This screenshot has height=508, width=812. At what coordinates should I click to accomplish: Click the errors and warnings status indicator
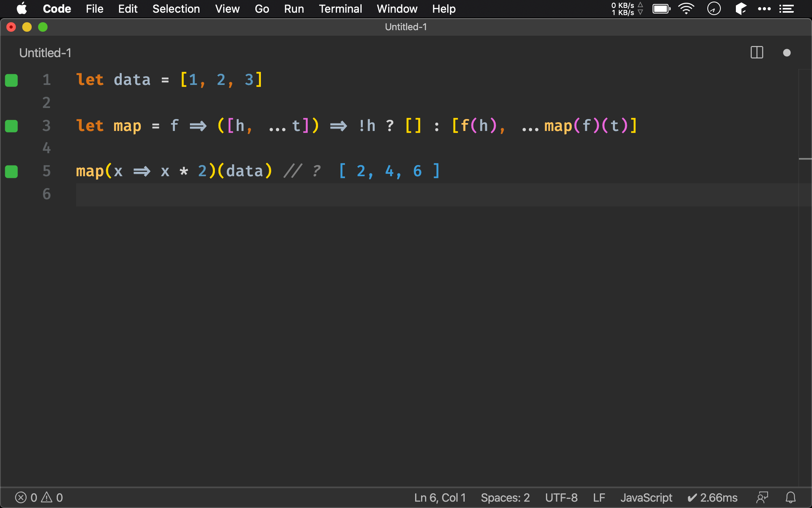(39, 497)
